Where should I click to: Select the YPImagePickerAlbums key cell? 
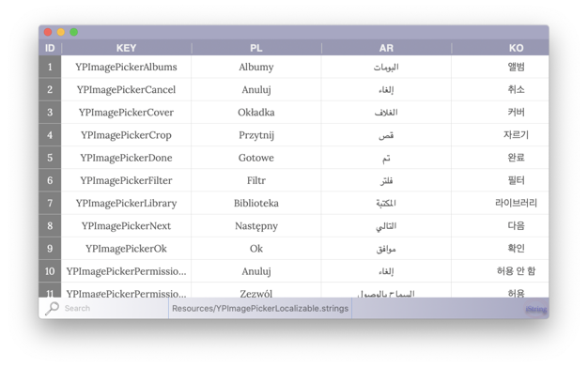tap(127, 67)
